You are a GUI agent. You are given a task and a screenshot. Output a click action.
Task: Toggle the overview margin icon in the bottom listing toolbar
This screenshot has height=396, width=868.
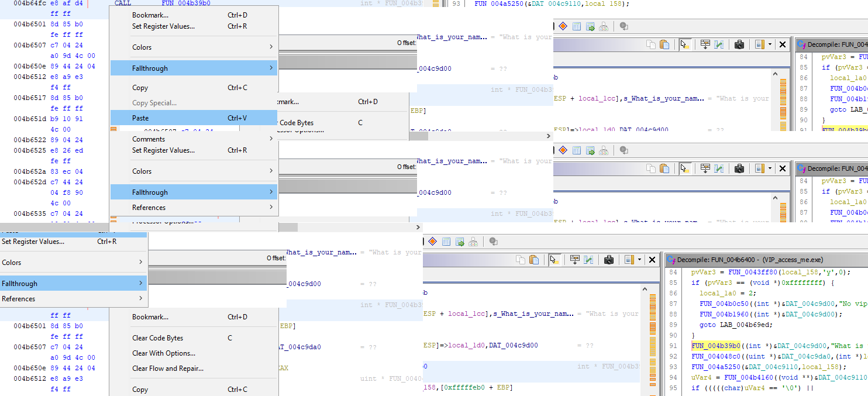click(629, 260)
